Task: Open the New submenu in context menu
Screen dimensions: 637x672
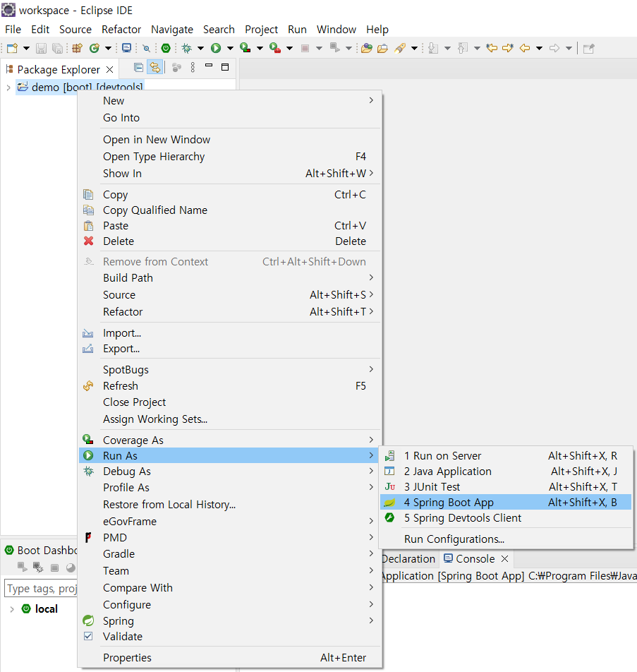Action: click(x=229, y=101)
